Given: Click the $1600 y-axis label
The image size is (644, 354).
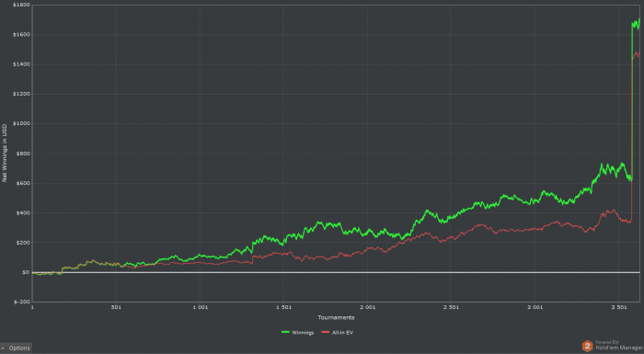Looking at the screenshot, I should [21, 35].
